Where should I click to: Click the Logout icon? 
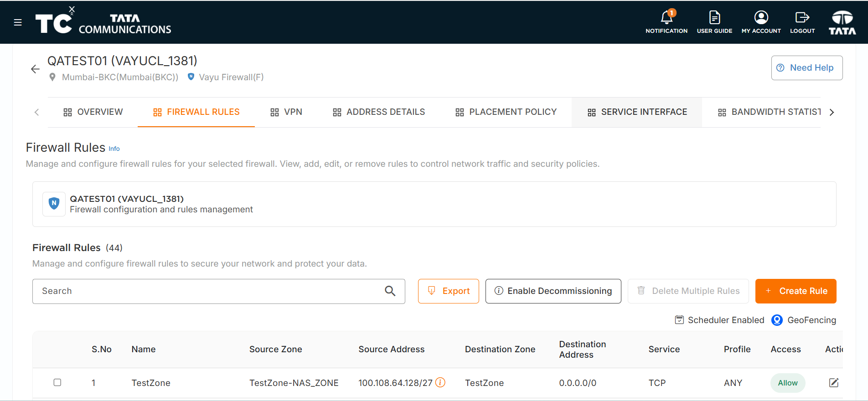[802, 17]
